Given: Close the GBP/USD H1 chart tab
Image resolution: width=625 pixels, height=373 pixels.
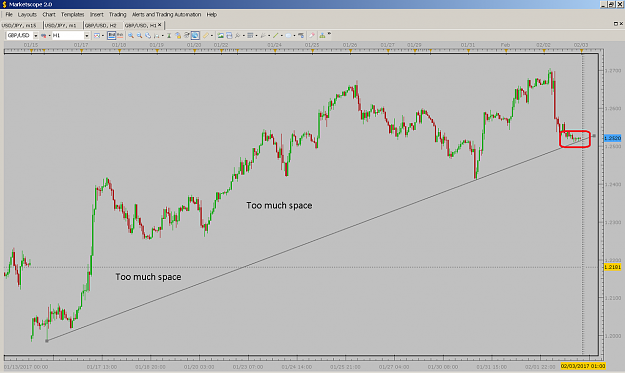Looking at the screenshot, I should tap(160, 25).
